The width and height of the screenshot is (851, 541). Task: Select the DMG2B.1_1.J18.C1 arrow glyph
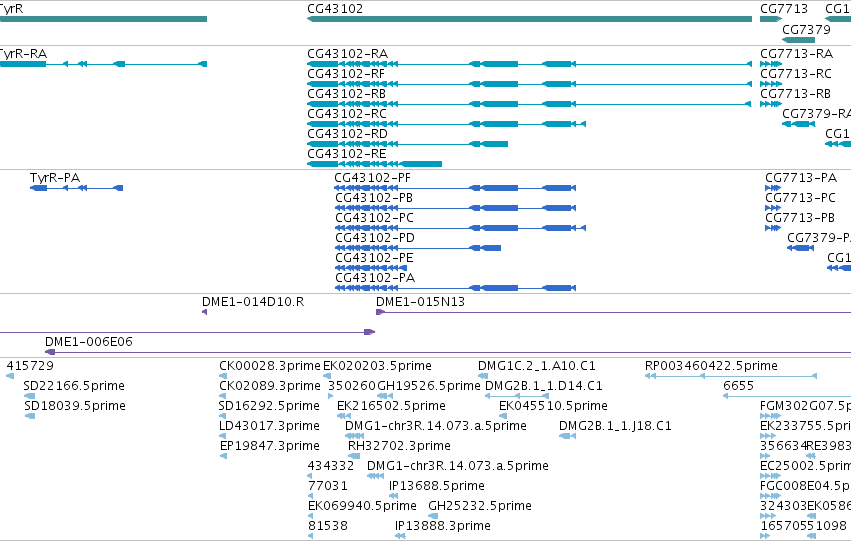click(567, 436)
